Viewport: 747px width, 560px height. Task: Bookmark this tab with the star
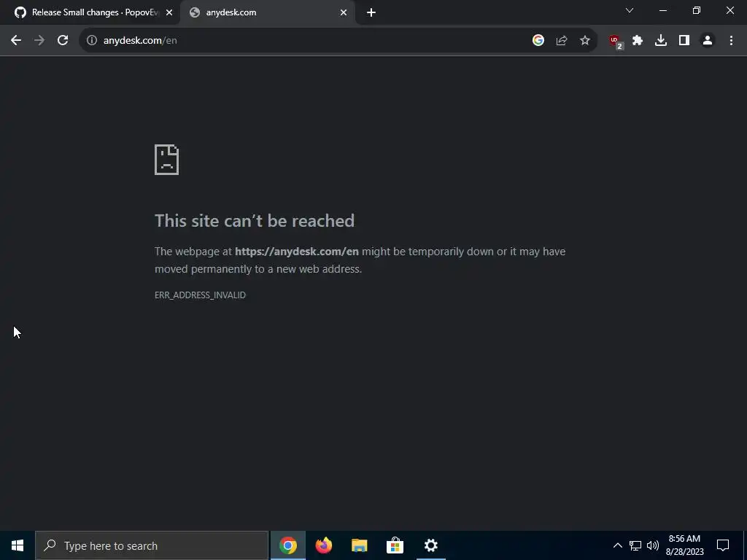pos(585,41)
